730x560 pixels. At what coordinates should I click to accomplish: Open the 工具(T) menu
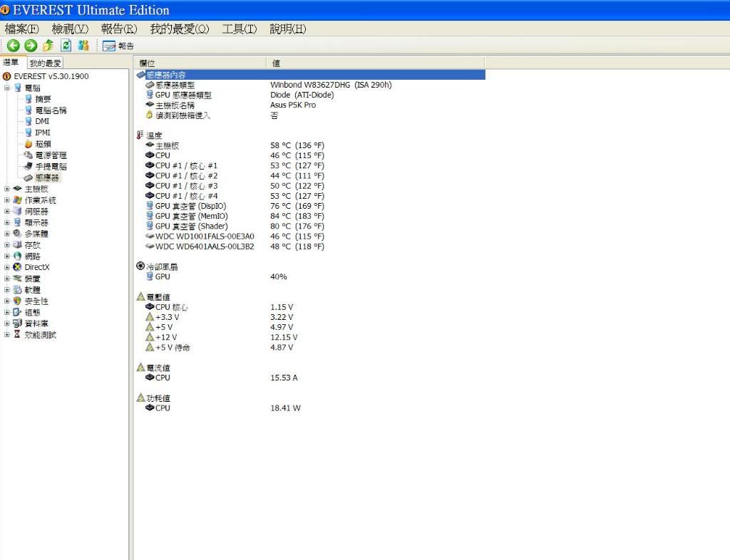click(239, 28)
